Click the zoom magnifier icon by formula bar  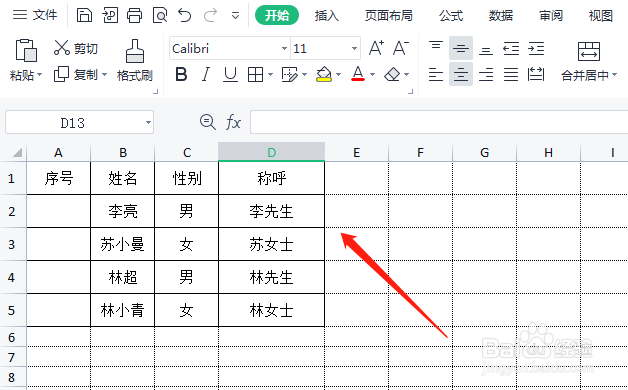click(208, 122)
